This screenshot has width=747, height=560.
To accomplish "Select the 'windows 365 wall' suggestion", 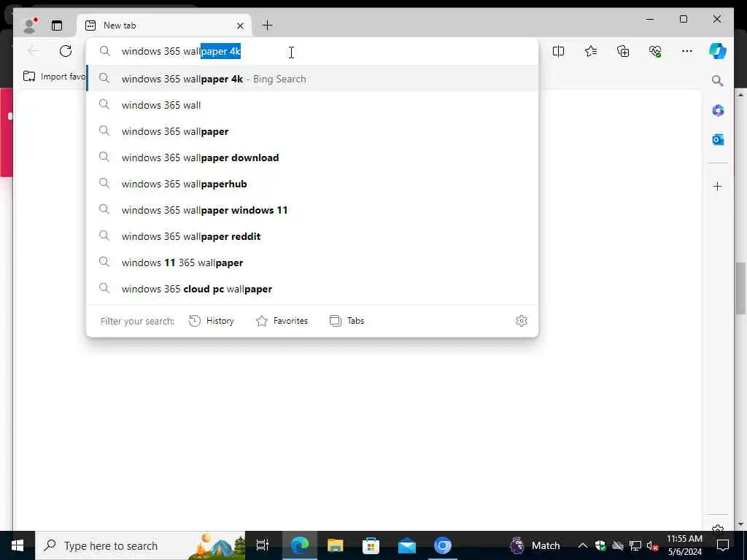I will 312,105.
